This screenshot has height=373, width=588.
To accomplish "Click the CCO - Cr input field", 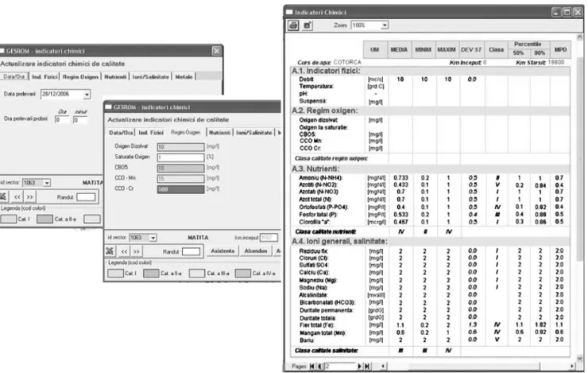I will pos(180,189).
